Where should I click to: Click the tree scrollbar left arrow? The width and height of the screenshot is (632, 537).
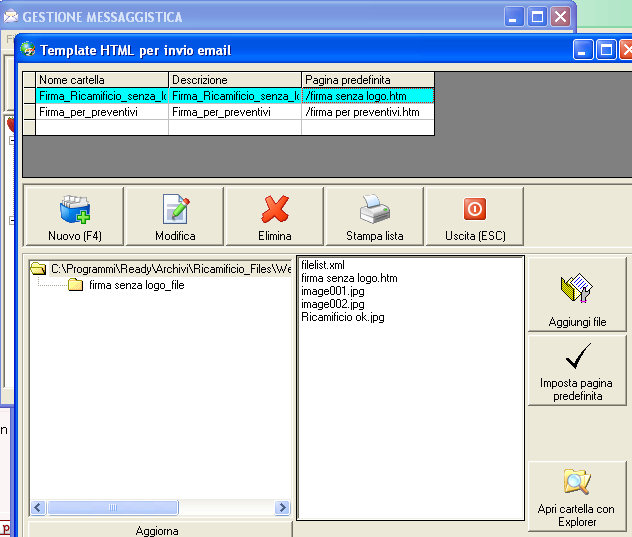coord(38,507)
